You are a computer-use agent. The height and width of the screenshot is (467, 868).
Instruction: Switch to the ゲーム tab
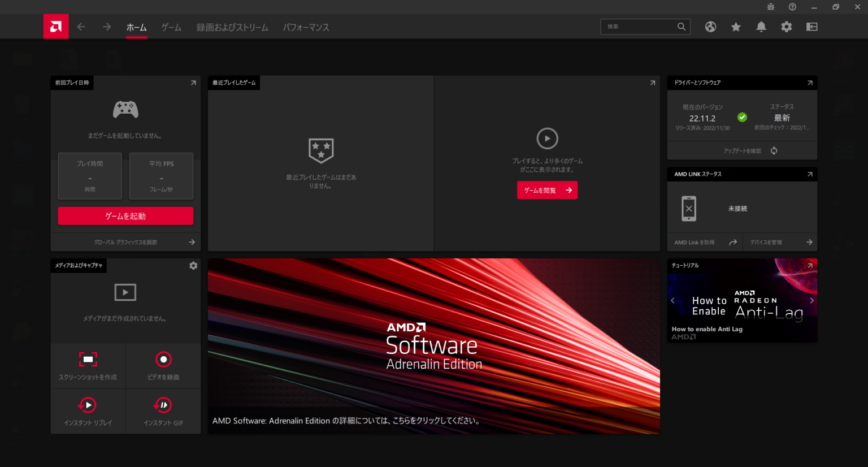(171, 27)
